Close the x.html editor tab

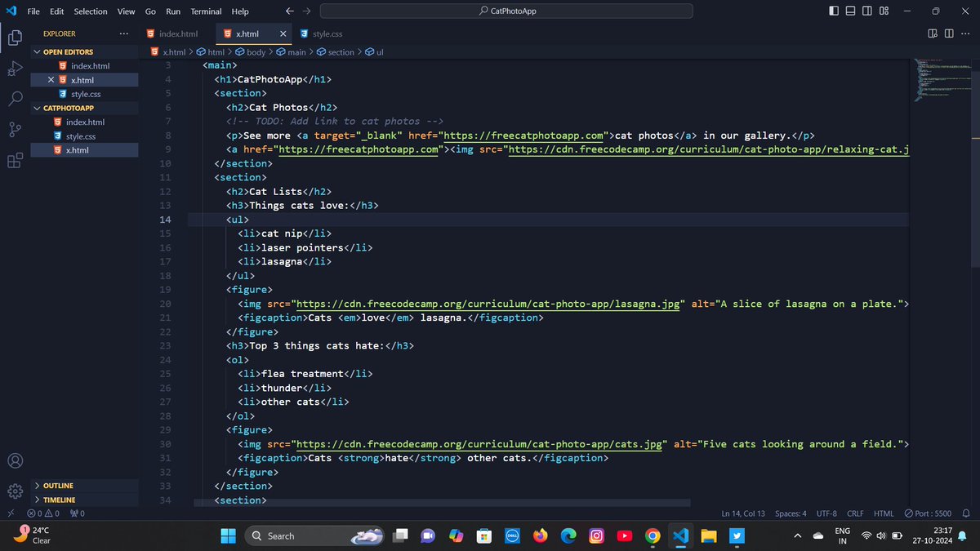[x=283, y=33]
